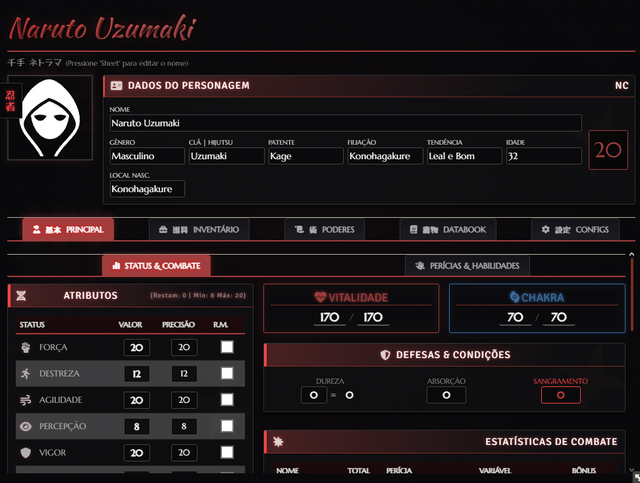The image size is (640, 483).
Task: Click the gear icon on Configs tab
Action: 545,229
